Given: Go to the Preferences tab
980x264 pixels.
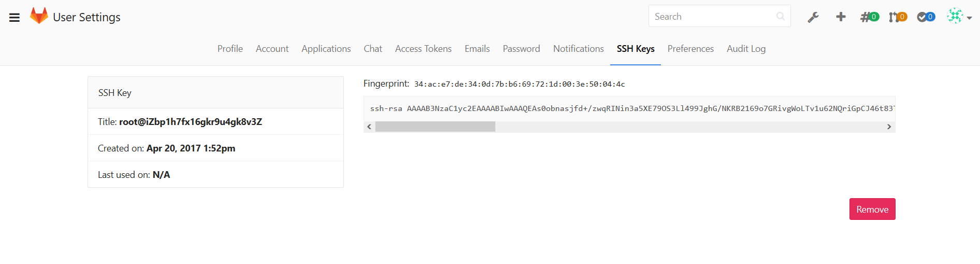Looking at the screenshot, I should (690, 49).
